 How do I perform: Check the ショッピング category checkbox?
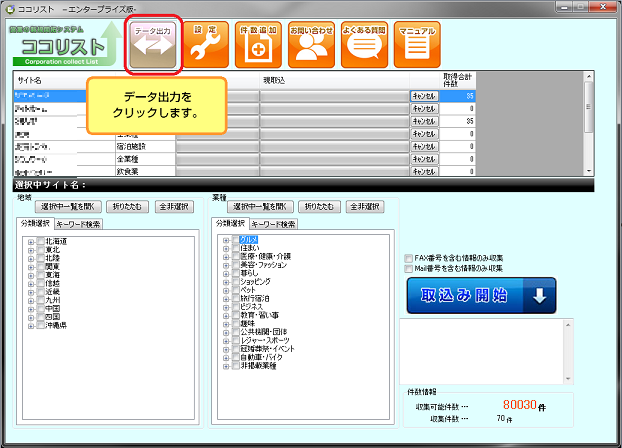coord(235,281)
